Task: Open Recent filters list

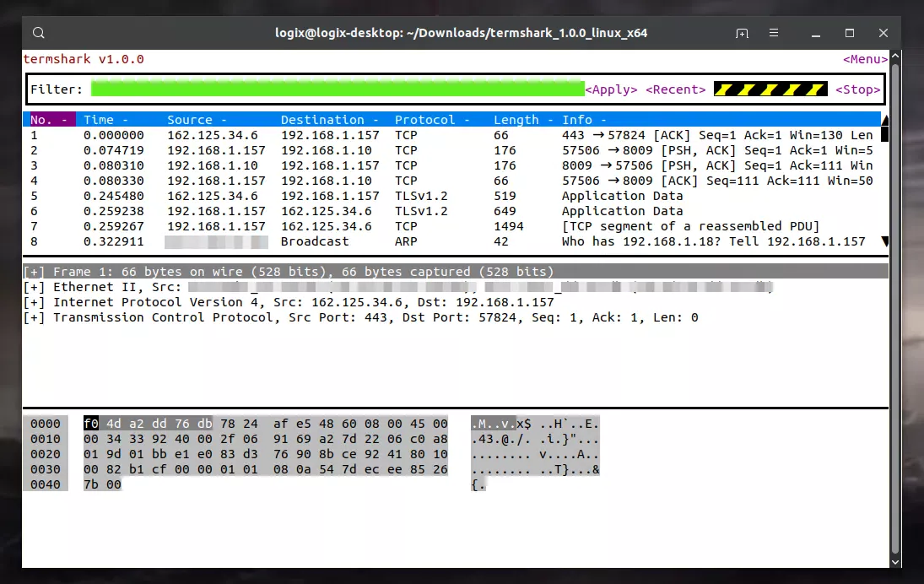Action: 675,89
